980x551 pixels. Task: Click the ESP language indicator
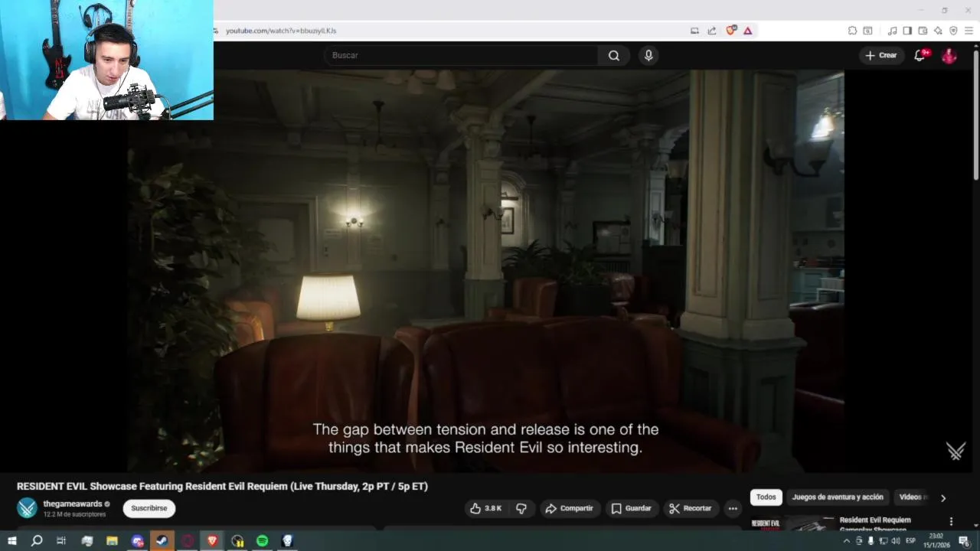pyautogui.click(x=910, y=541)
